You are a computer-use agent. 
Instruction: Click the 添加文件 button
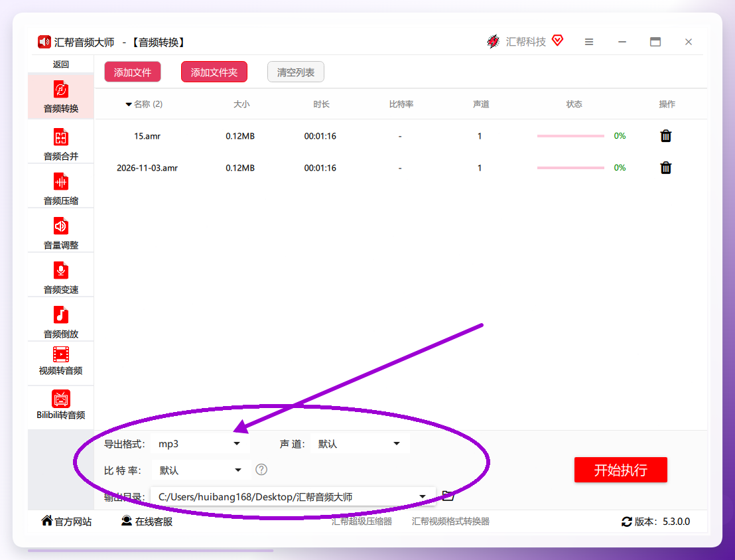133,72
